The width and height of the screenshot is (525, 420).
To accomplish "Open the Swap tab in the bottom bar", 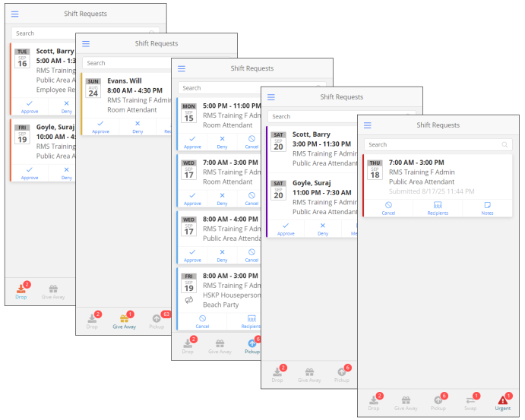I will click(x=470, y=401).
